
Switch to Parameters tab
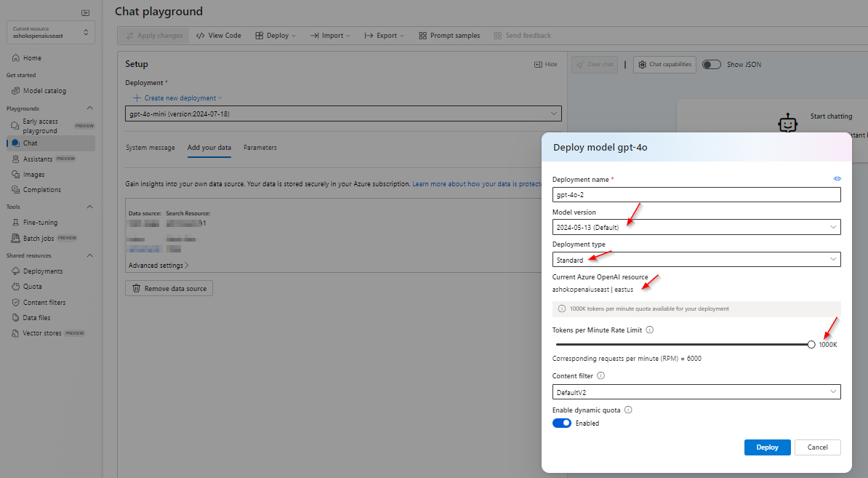click(260, 148)
